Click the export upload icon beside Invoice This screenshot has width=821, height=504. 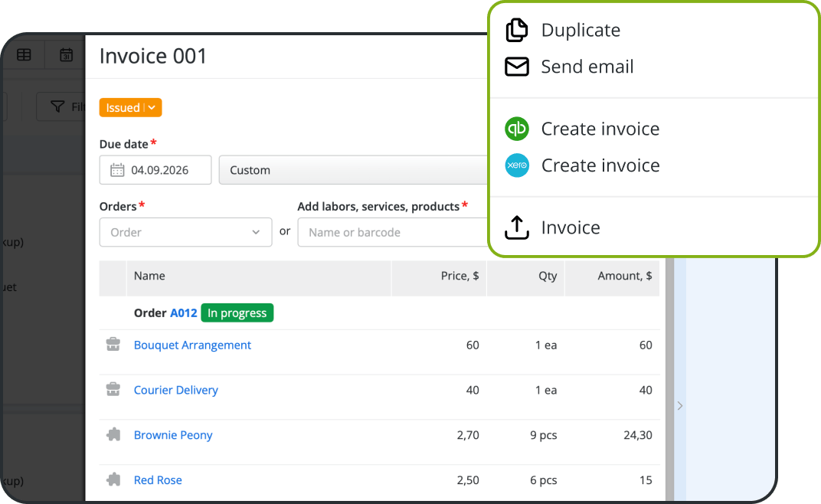[x=517, y=227]
